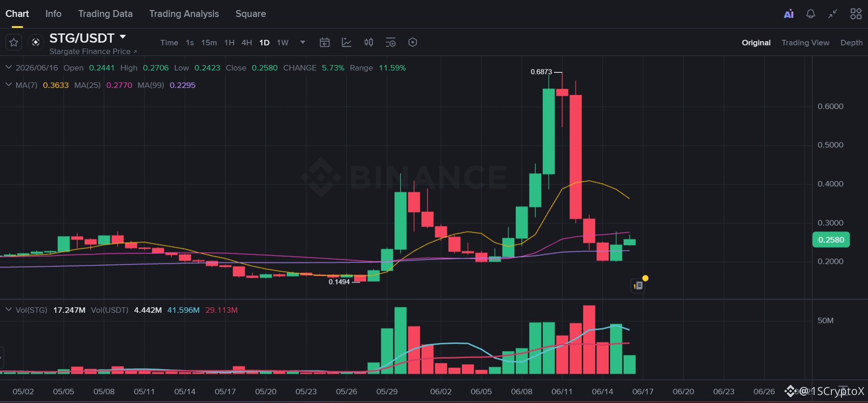Viewport: 868px width, 403px height.
Task: Open the Square tab
Action: (251, 14)
